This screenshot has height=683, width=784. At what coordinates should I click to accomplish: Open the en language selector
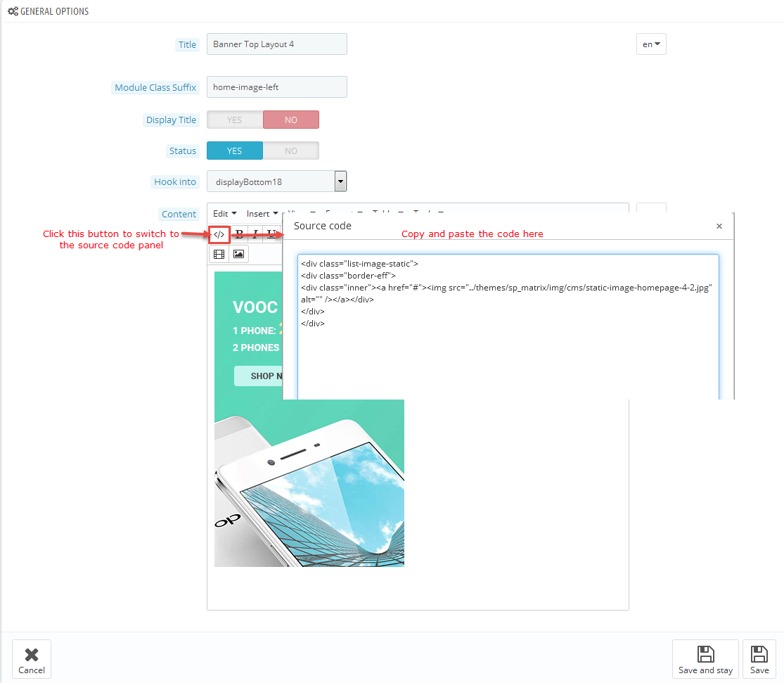[x=651, y=44]
